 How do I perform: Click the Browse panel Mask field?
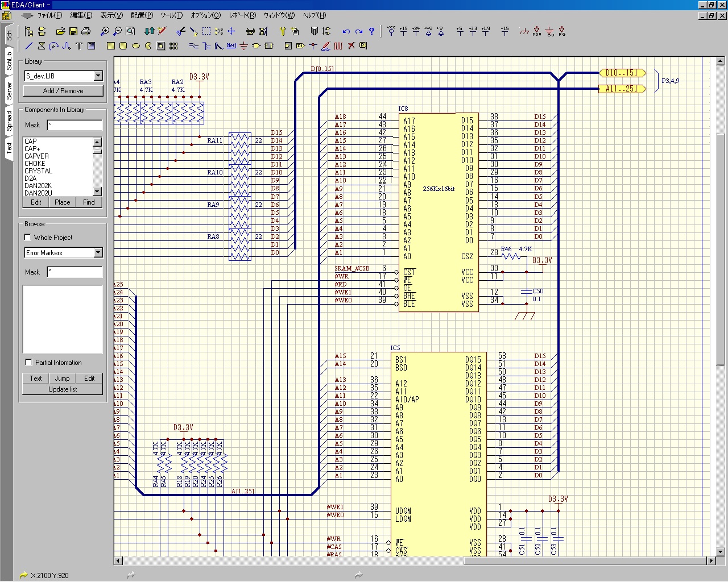click(75, 272)
